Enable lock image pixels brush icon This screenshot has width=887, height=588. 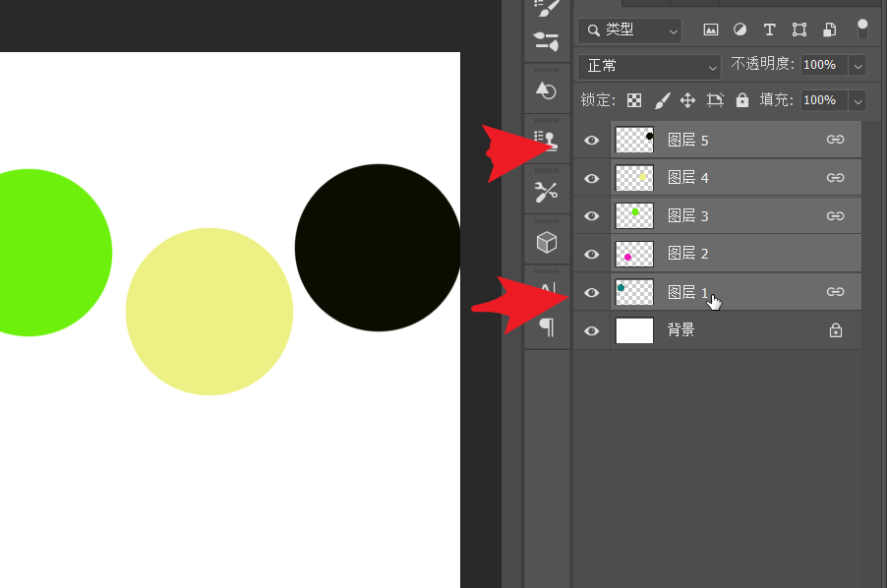click(x=662, y=100)
